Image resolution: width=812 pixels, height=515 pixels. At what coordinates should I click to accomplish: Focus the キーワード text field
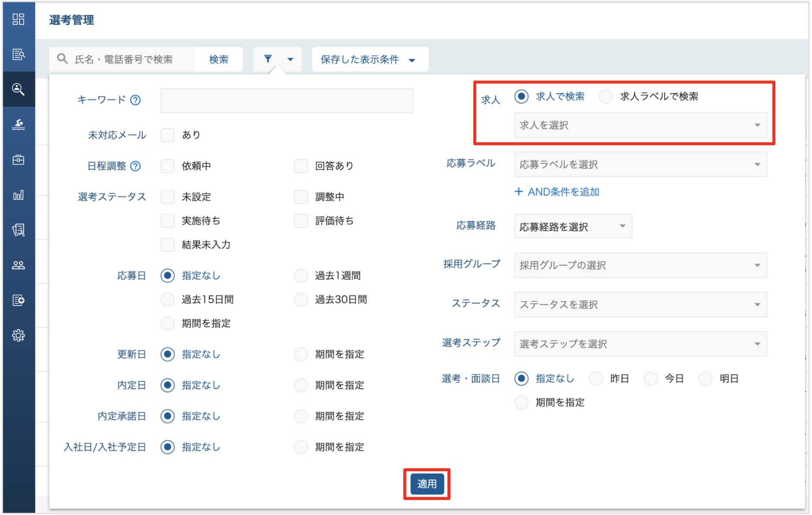[287, 101]
